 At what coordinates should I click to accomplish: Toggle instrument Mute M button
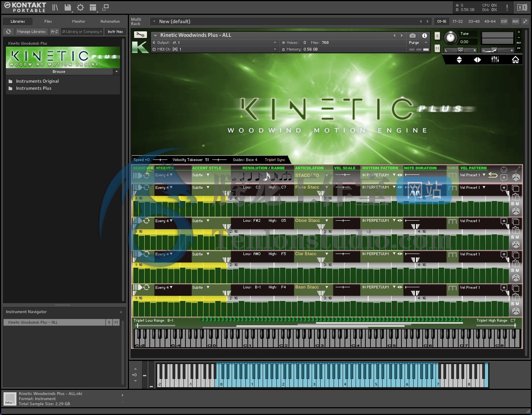(x=438, y=48)
